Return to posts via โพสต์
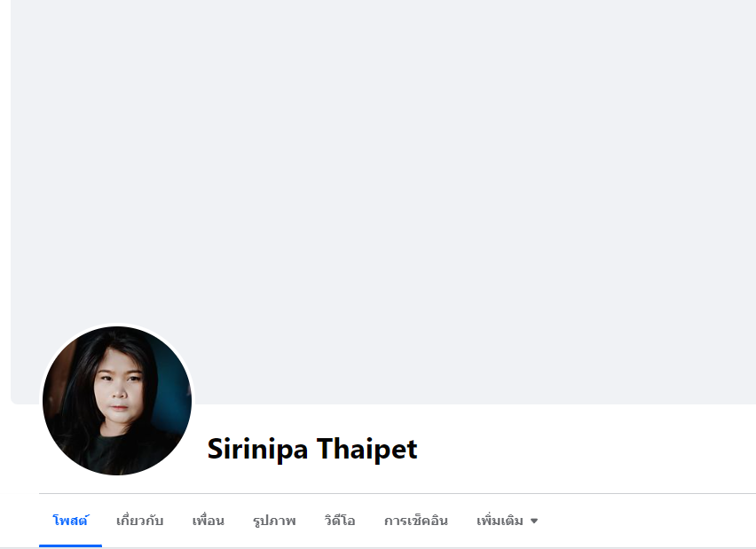 [x=70, y=521]
